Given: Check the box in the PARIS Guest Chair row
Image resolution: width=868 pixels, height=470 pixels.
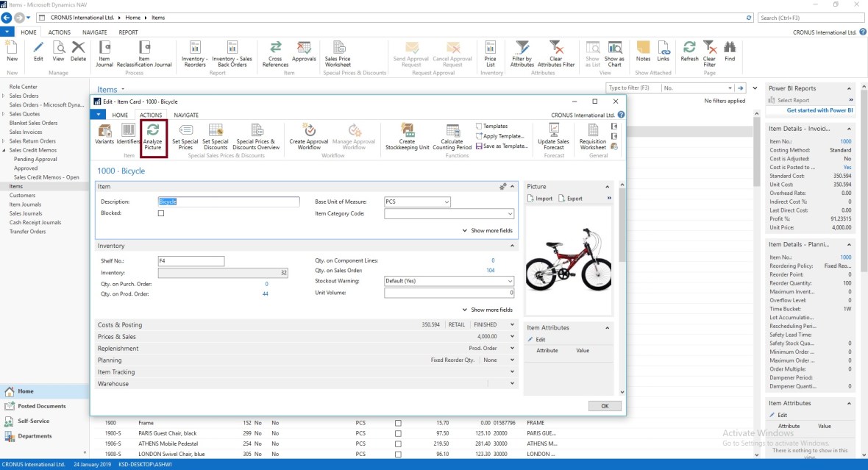Looking at the screenshot, I should [x=398, y=433].
